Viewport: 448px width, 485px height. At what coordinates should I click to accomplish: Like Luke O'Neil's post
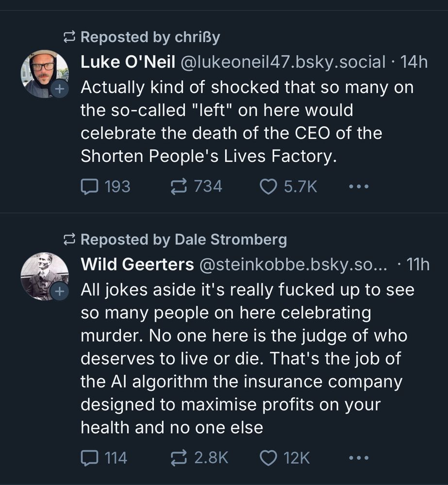pyautogui.click(x=269, y=186)
